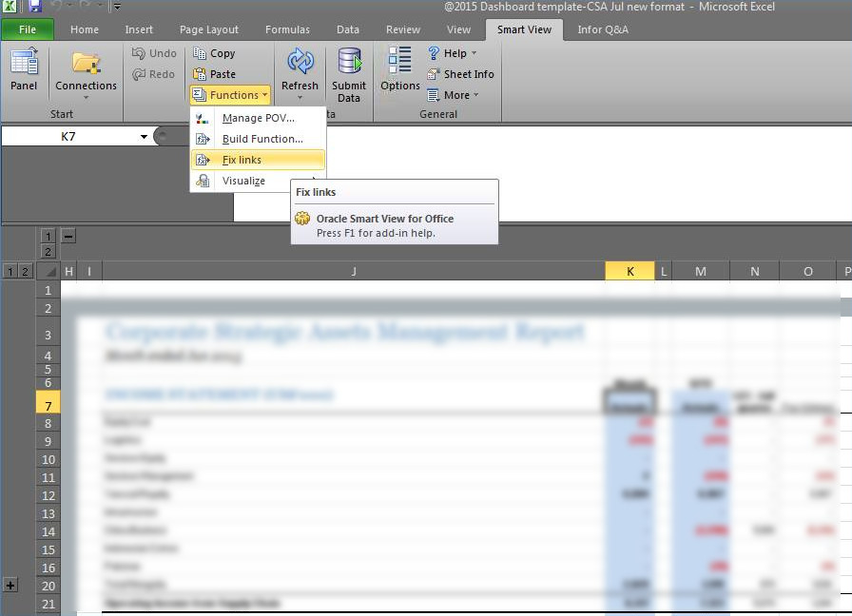852x616 pixels.
Task: Select column K header
Action: coord(629,271)
